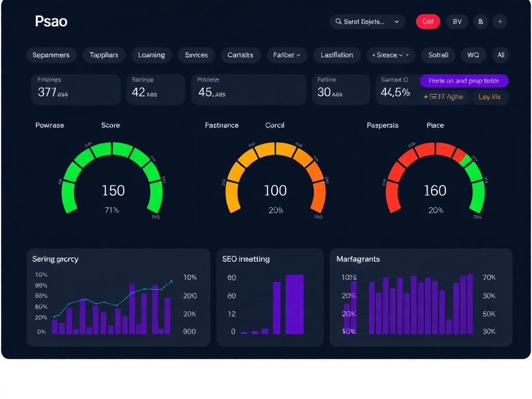The width and height of the screenshot is (532, 399).
Task: Click the green gauge showing 150
Action: pyautogui.click(x=113, y=179)
